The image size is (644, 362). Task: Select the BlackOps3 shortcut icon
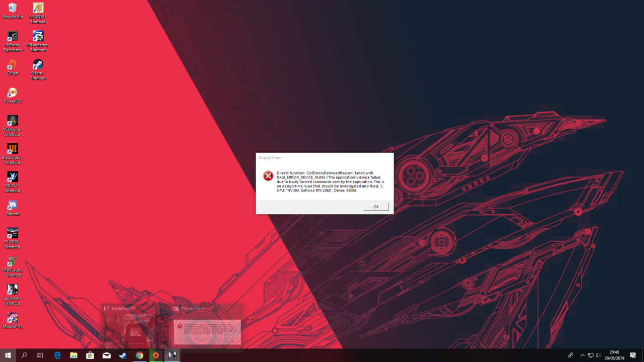tap(13, 154)
